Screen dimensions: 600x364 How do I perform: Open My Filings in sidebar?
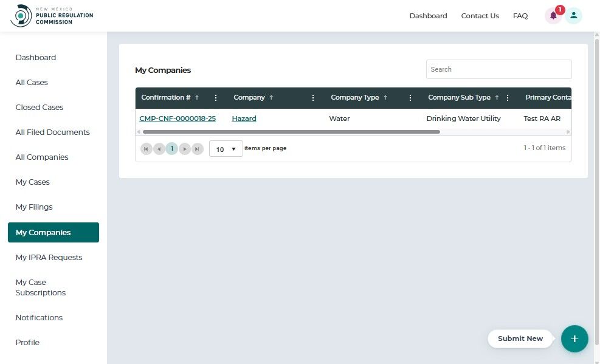coord(34,207)
